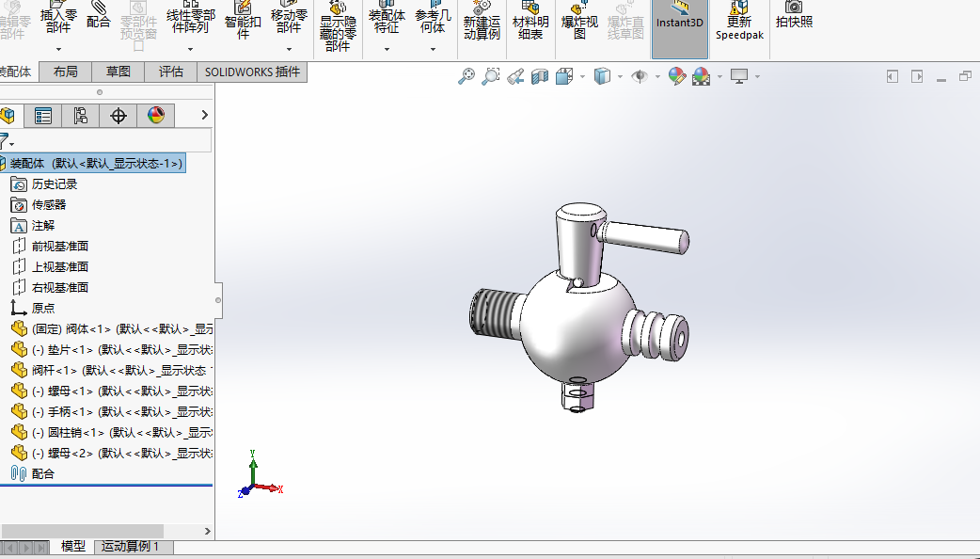This screenshot has width=980, height=559.
Task: Click Apply Scene icon
Action: [702, 76]
